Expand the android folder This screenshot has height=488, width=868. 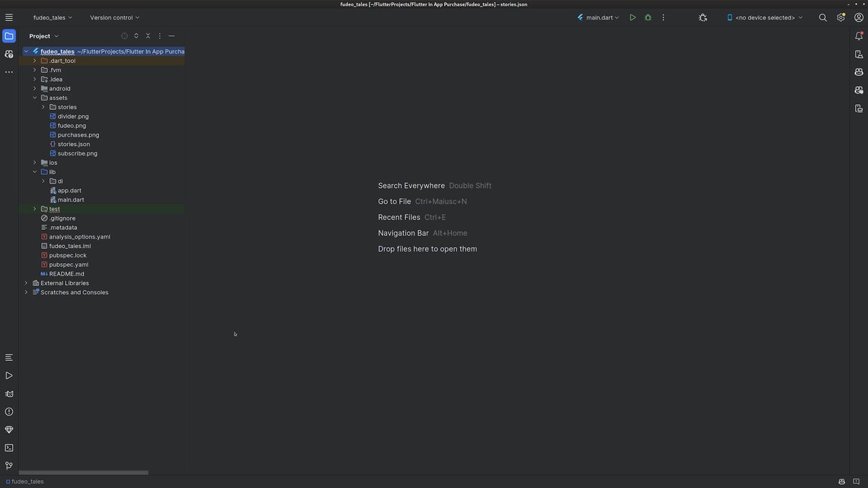(35, 88)
